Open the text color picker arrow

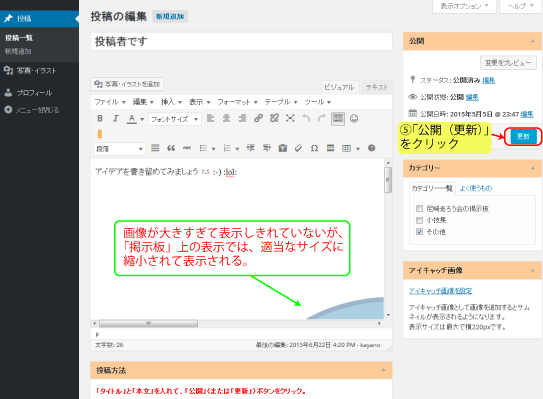click(142, 119)
